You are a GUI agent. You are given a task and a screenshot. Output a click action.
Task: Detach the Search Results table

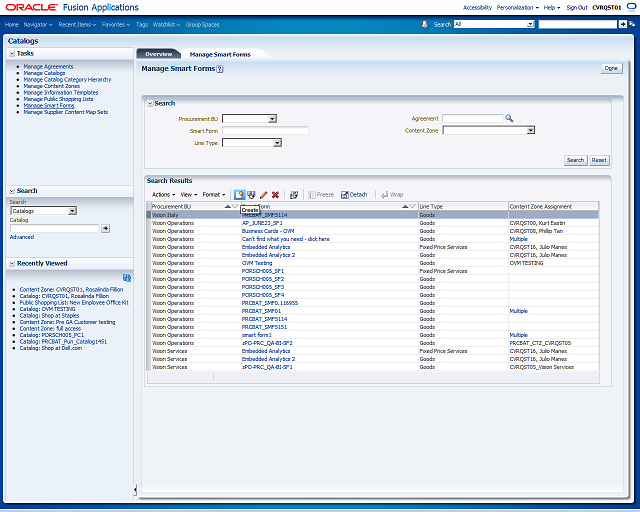[x=354, y=195]
